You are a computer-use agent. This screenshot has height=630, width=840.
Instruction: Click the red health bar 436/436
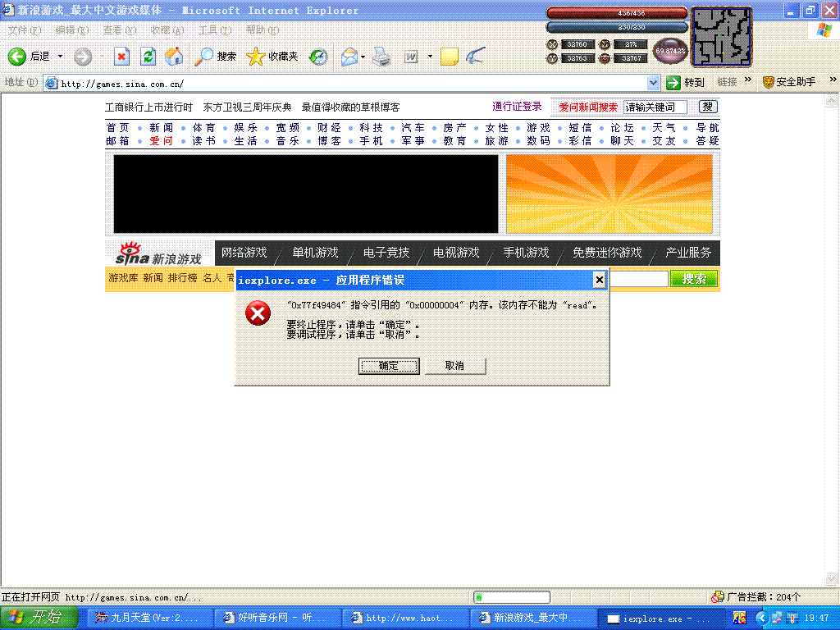[x=617, y=12]
